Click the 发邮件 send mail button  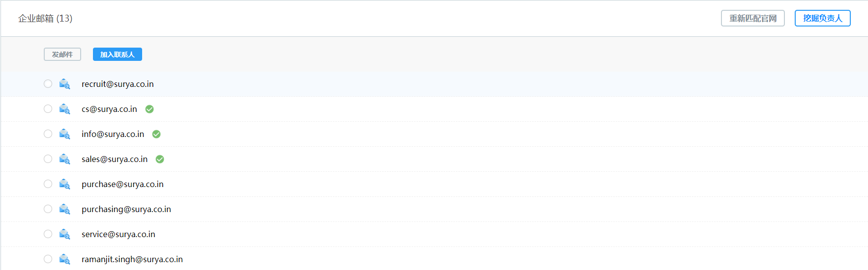[62, 54]
